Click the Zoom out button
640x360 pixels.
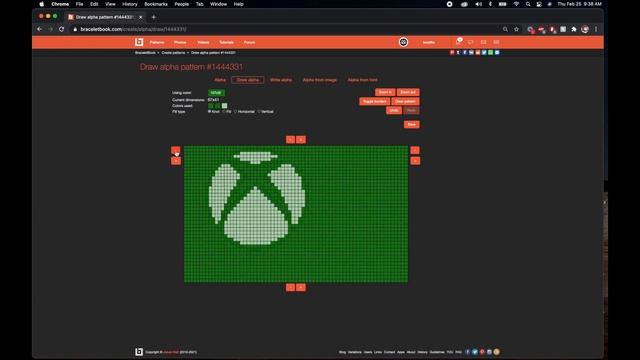tap(408, 92)
